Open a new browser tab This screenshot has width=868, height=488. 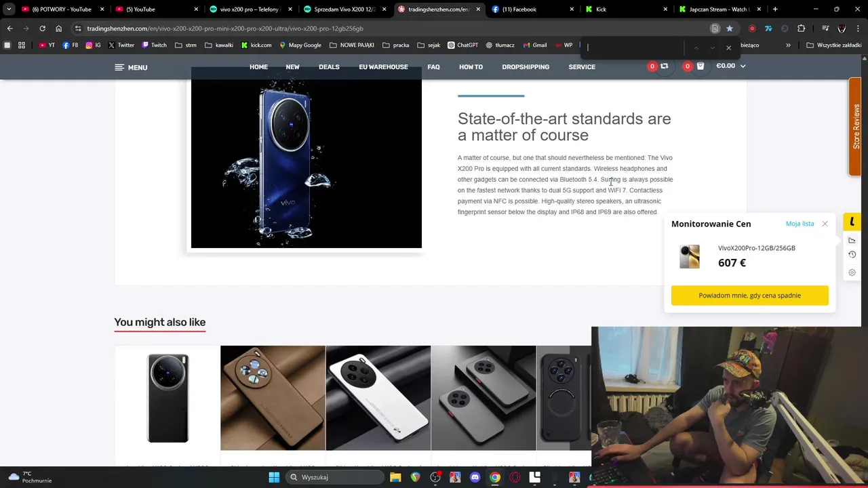tap(775, 9)
